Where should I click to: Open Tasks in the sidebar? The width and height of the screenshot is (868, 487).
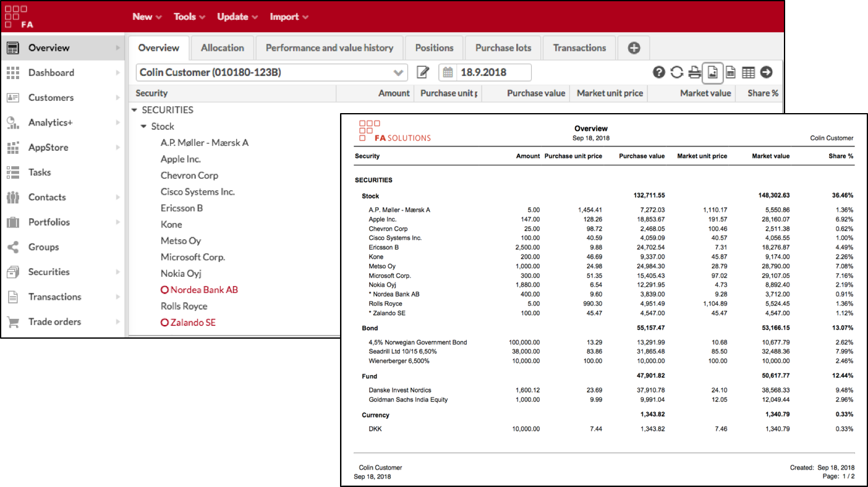tap(40, 172)
